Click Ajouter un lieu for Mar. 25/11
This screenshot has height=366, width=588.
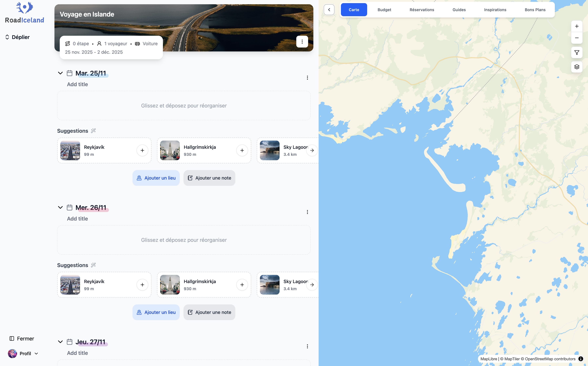click(x=156, y=178)
